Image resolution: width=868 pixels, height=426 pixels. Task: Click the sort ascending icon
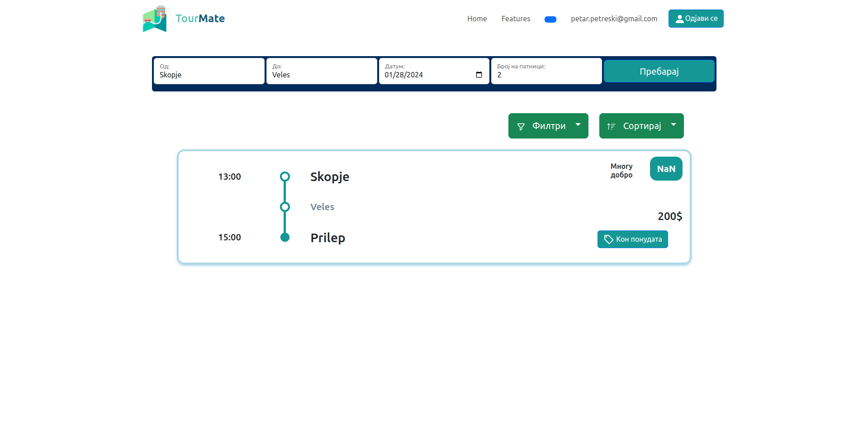tap(611, 127)
